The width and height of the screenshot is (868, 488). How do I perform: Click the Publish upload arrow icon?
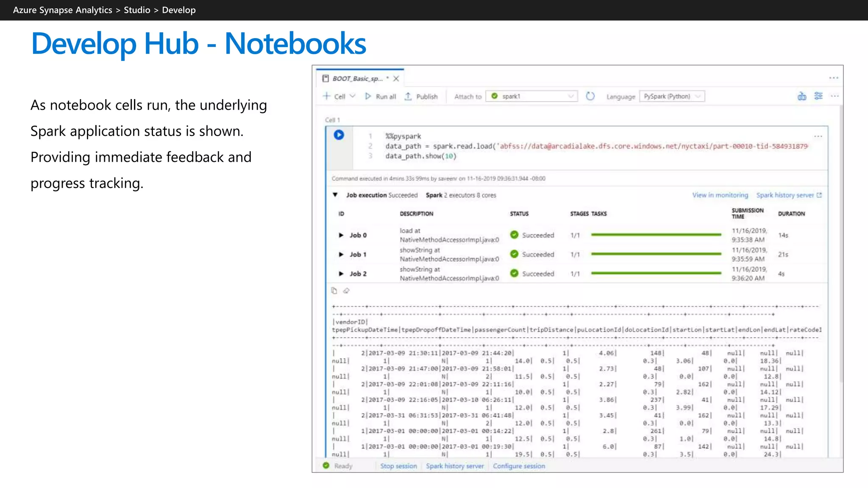(408, 96)
